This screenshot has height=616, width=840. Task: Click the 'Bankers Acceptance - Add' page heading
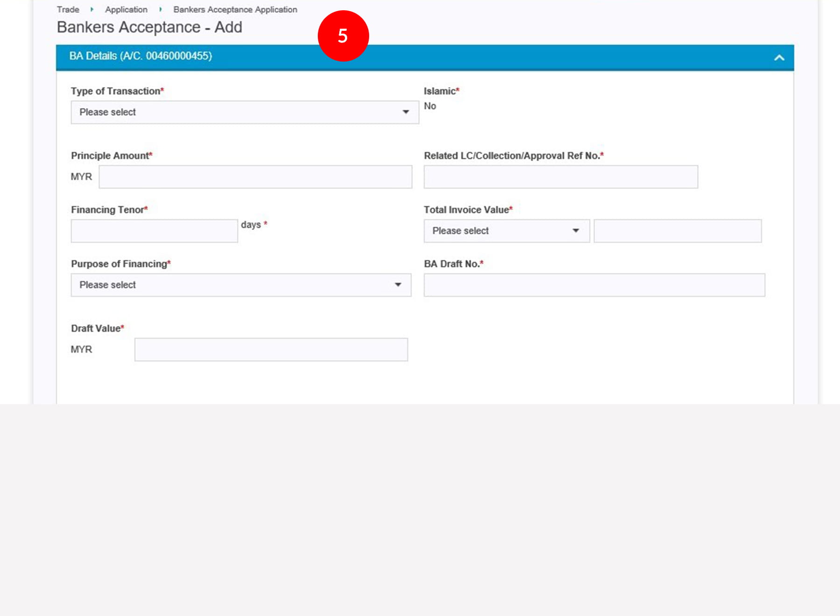click(149, 27)
